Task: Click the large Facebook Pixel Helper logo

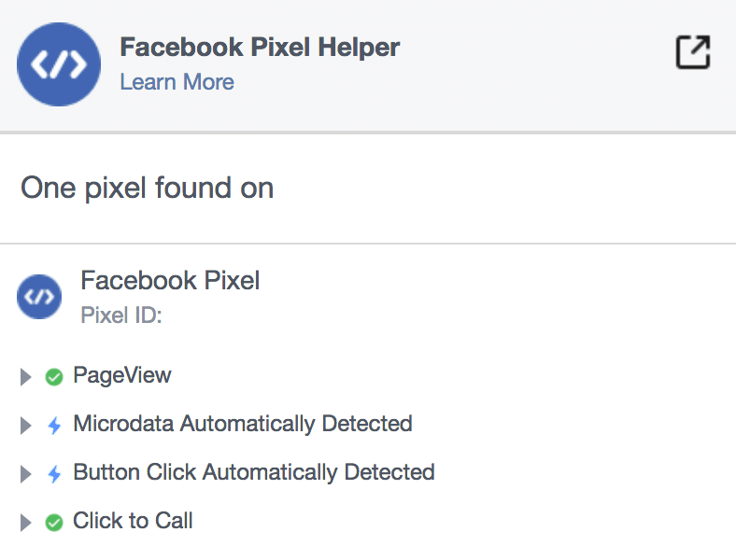Action: (59, 64)
